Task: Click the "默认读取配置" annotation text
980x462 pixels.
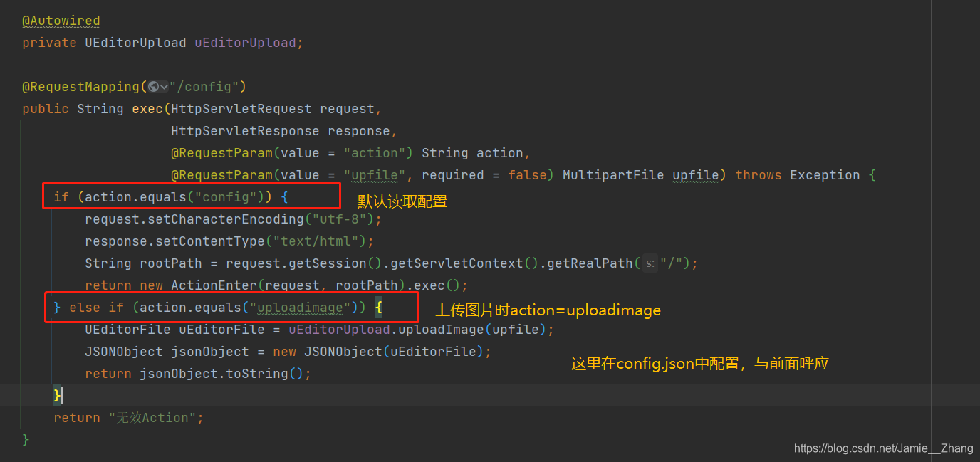Action: coord(402,201)
